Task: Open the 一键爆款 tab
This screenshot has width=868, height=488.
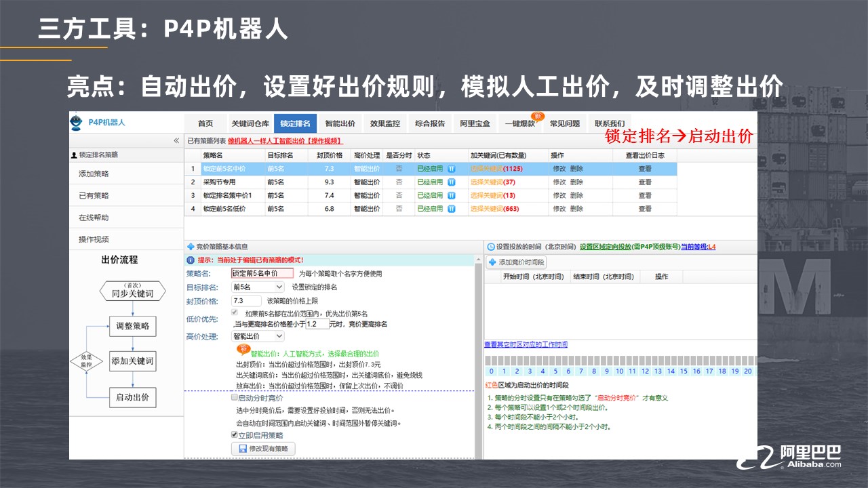Action: click(520, 123)
